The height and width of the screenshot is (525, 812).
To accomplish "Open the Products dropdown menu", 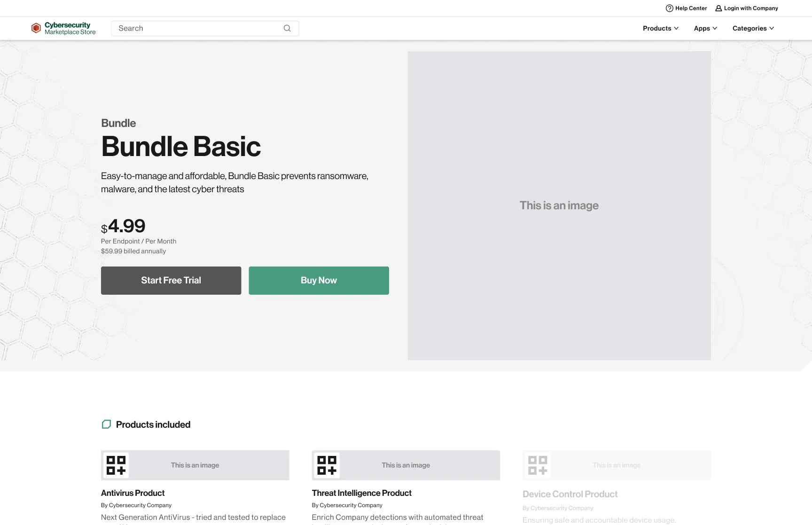I will pyautogui.click(x=660, y=28).
